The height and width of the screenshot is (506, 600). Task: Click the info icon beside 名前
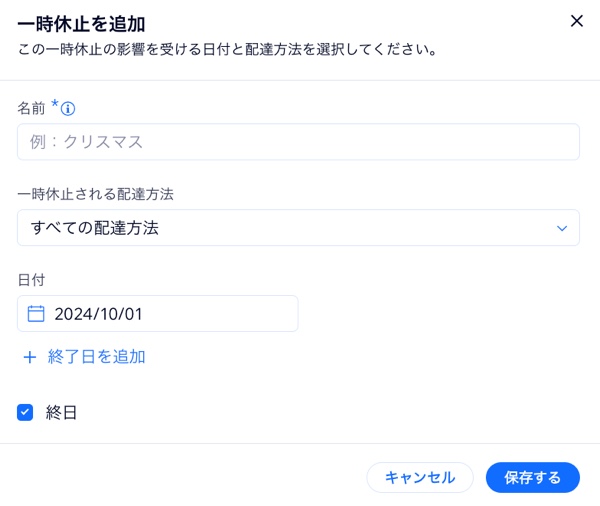(69, 109)
